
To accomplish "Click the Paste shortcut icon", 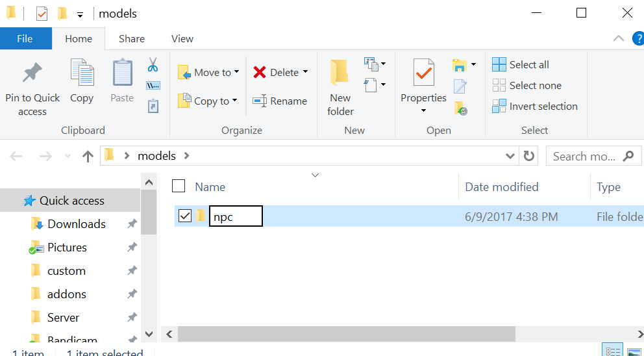I will click(x=153, y=106).
